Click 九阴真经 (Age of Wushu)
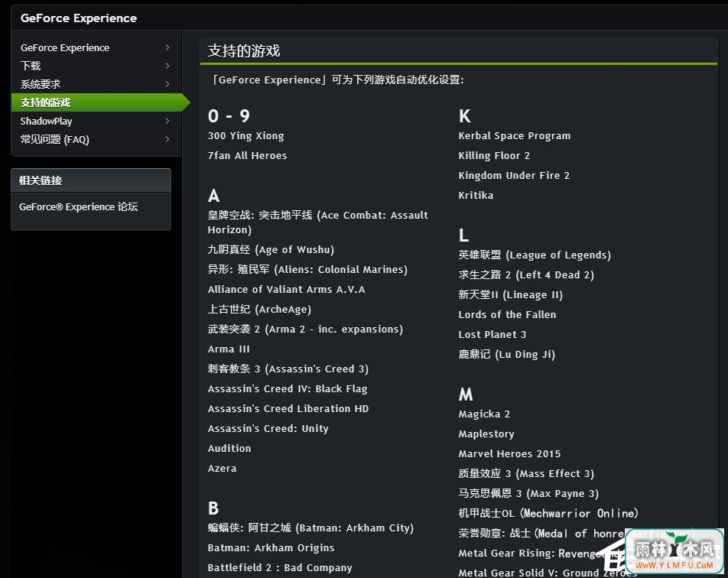The image size is (728, 578). click(271, 250)
